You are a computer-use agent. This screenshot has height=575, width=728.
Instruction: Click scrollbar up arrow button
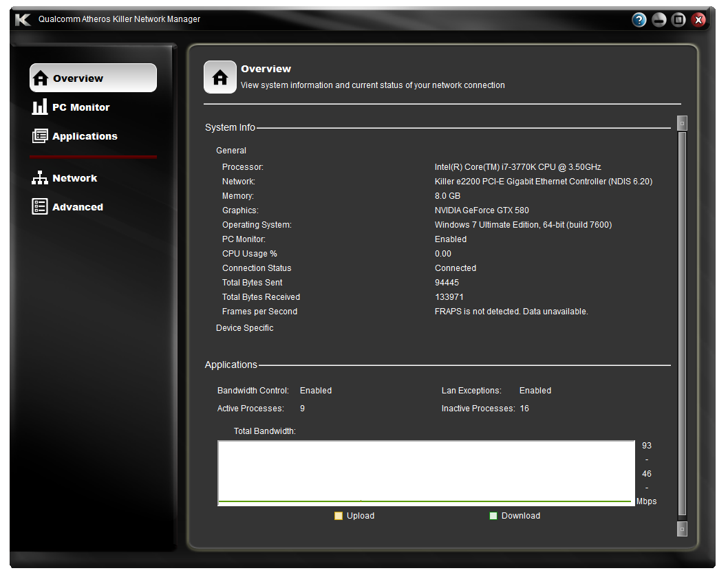point(682,123)
